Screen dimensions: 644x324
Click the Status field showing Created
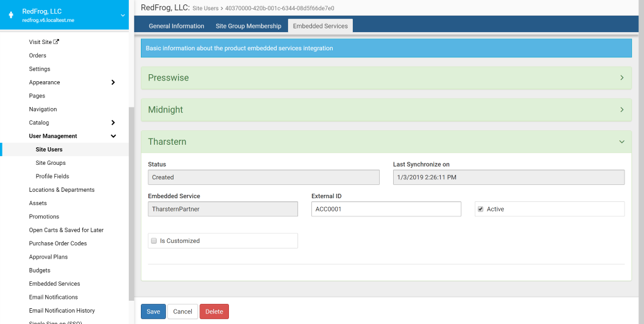click(x=264, y=177)
